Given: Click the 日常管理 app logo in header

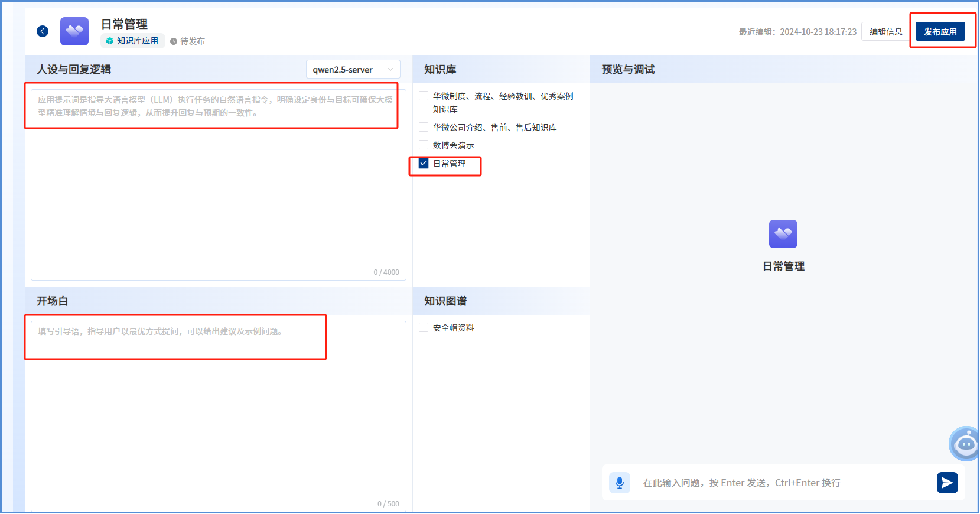Looking at the screenshot, I should (74, 31).
